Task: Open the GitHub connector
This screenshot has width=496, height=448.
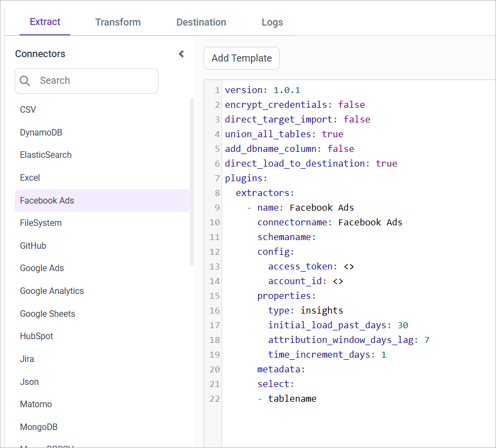Action: (x=33, y=246)
